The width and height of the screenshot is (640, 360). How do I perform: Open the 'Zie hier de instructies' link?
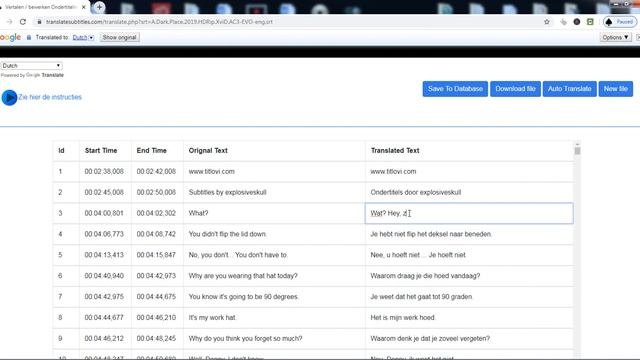point(50,97)
